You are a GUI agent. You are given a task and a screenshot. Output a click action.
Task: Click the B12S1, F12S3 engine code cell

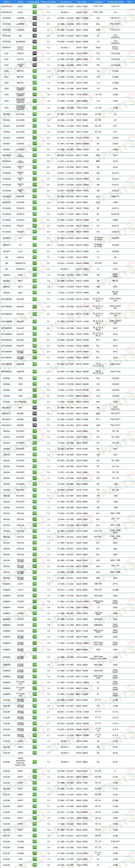[115, 48]
